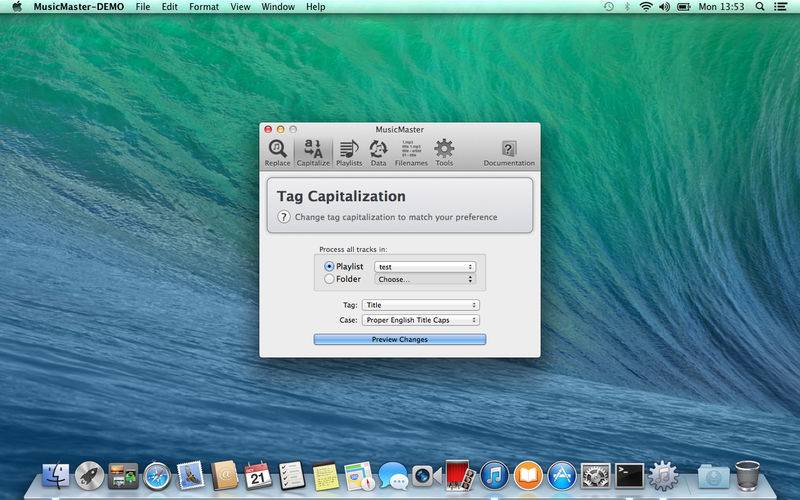This screenshot has width=800, height=500.
Task: Open System Preferences gears in Dock
Action: tap(595, 476)
